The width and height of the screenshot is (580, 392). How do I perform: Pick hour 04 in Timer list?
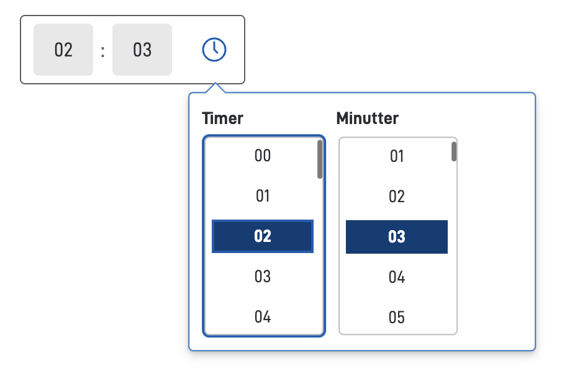263,317
